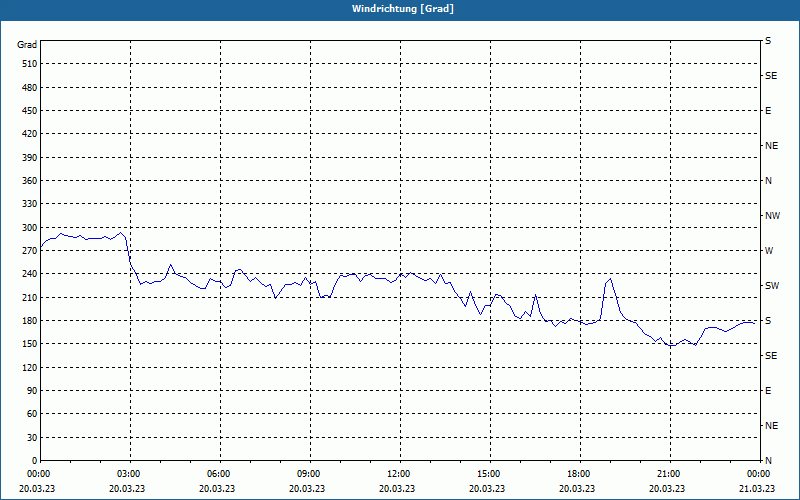800x500 pixels.
Task: Click the y-axis value '420'
Action: (x=30, y=134)
